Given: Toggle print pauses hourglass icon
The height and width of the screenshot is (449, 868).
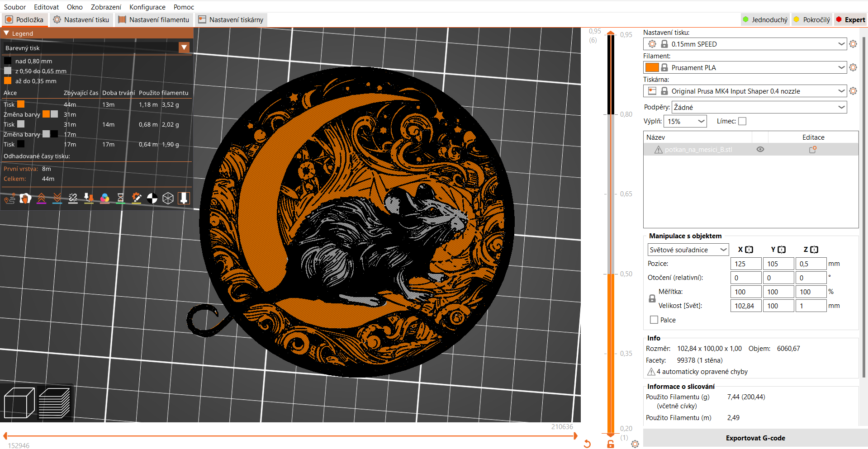Looking at the screenshot, I should coord(120,198).
